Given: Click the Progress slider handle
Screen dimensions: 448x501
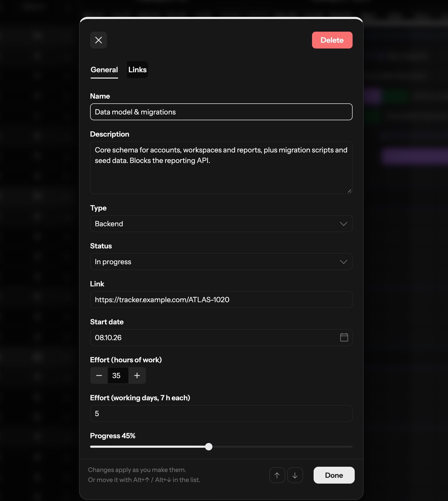Looking at the screenshot, I should 209,447.
